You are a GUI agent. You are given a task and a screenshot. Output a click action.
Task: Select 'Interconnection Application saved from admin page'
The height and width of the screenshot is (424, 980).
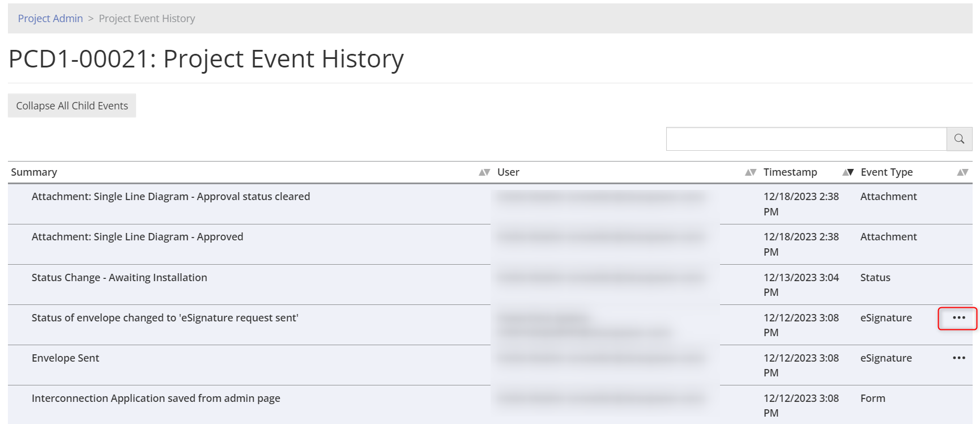pyautogui.click(x=156, y=398)
